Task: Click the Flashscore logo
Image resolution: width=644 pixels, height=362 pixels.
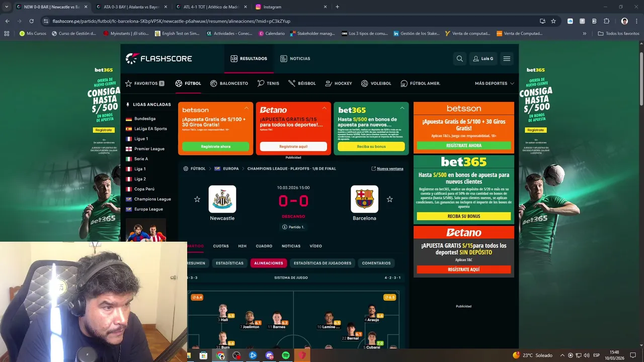Action: point(158,58)
